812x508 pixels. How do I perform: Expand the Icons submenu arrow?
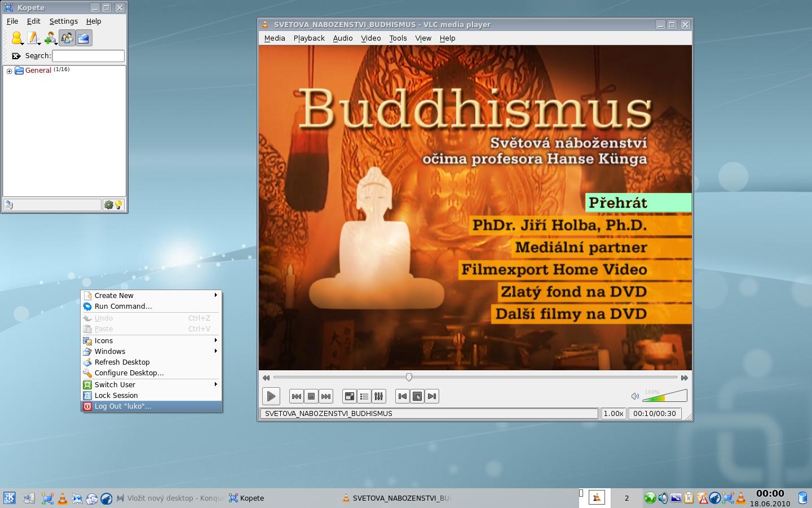[x=216, y=340]
